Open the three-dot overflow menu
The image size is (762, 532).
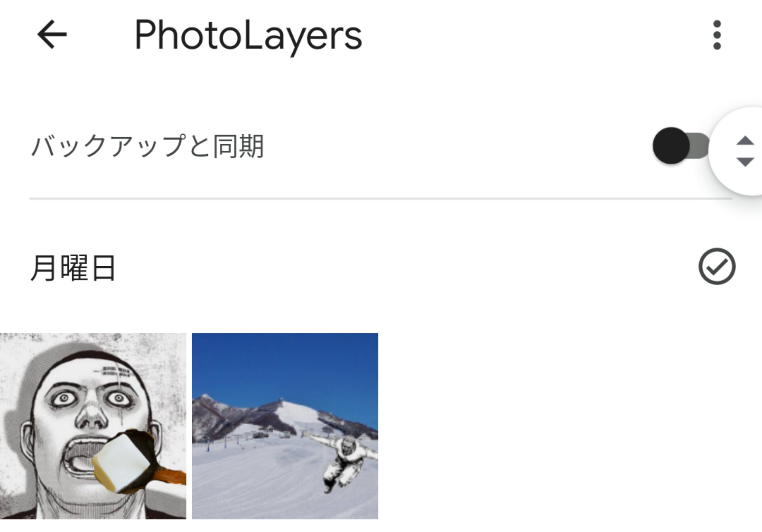(x=717, y=35)
